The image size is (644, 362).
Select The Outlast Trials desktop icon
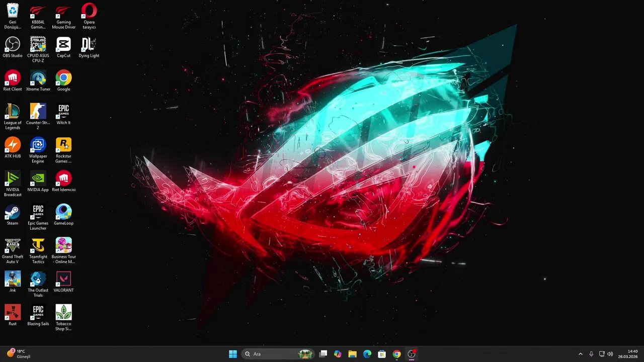click(x=38, y=285)
